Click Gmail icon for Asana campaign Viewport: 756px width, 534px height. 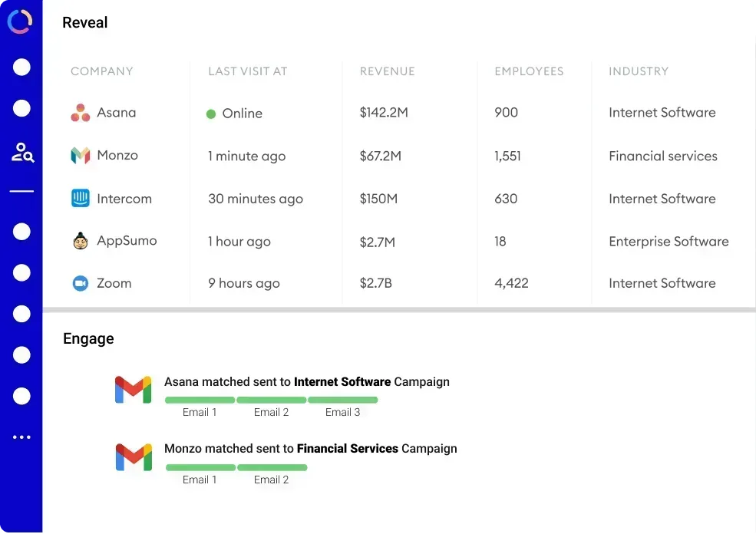[133, 390]
